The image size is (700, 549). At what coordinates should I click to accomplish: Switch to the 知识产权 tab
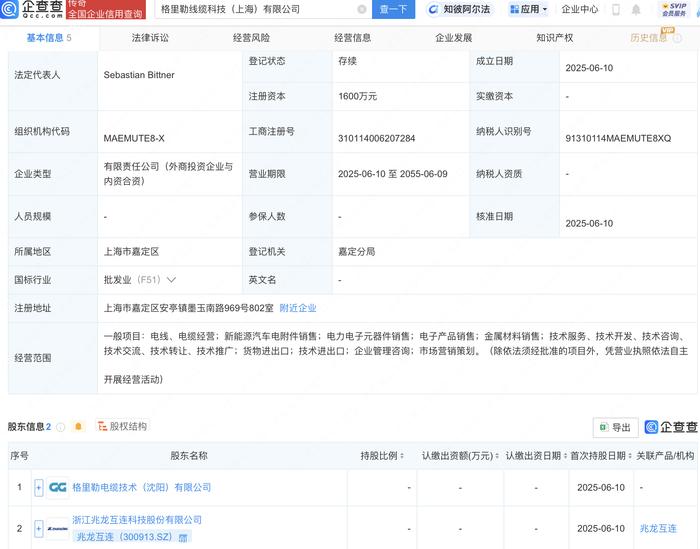[555, 38]
